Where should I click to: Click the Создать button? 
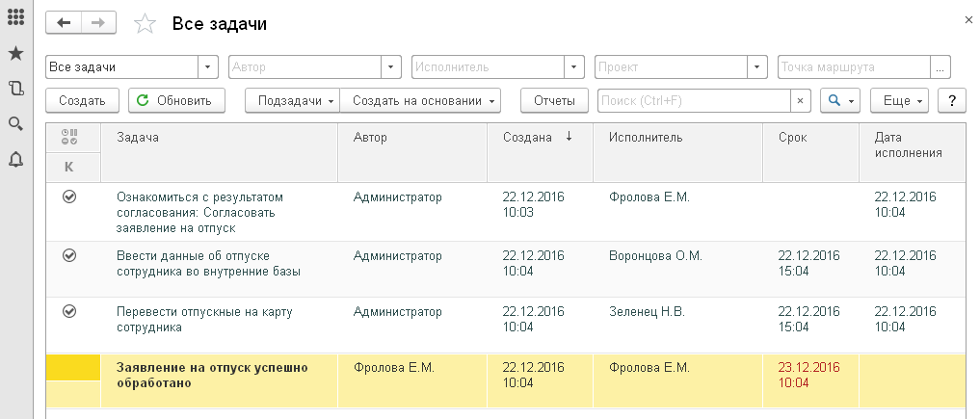82,100
